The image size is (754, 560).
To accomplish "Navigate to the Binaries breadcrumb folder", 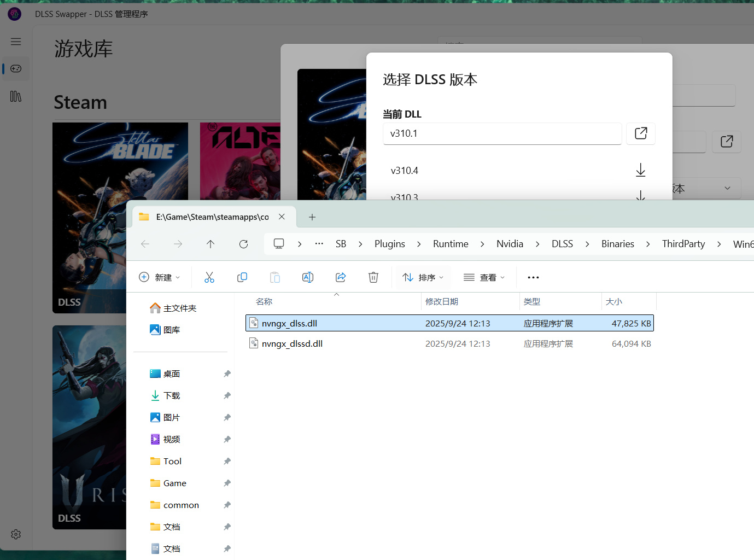I will (x=618, y=244).
